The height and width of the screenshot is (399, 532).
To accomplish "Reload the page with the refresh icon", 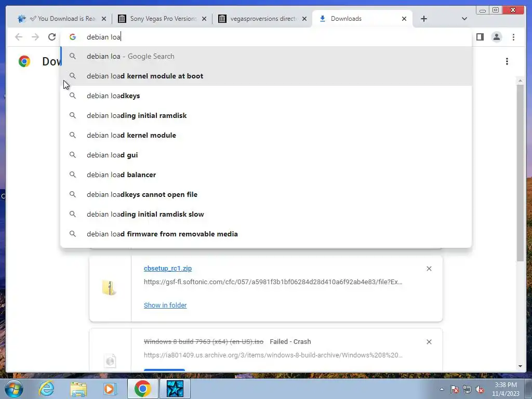I will pos(51,37).
